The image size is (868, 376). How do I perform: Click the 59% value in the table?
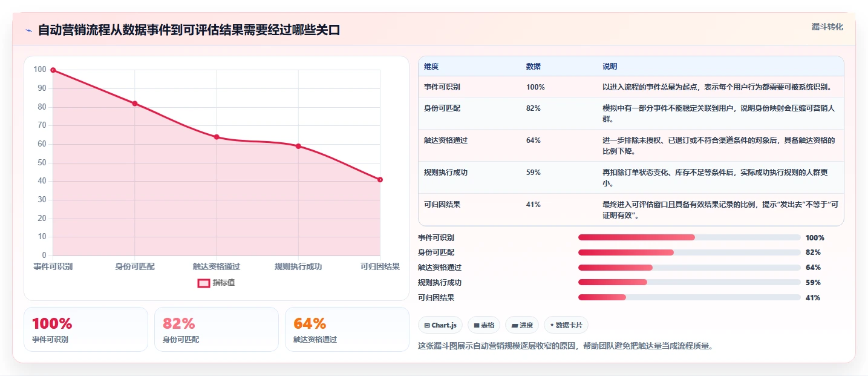pyautogui.click(x=534, y=172)
